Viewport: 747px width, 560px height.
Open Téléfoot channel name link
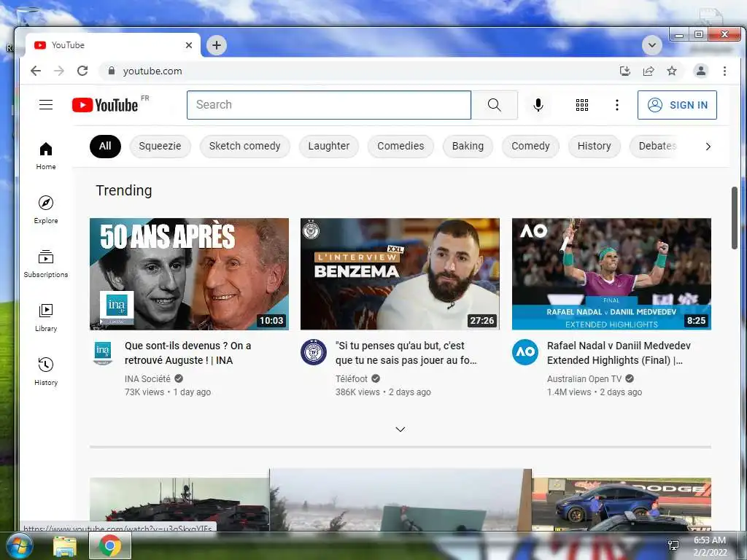(x=352, y=379)
